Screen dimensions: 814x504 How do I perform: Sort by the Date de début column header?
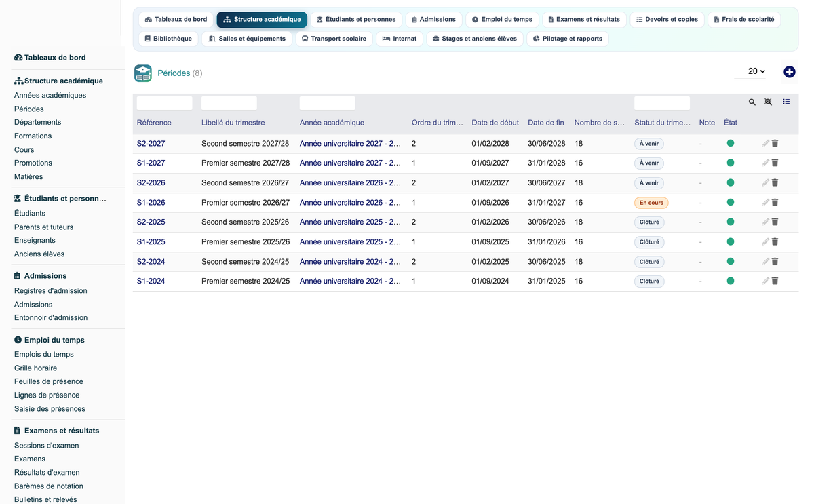(x=495, y=123)
